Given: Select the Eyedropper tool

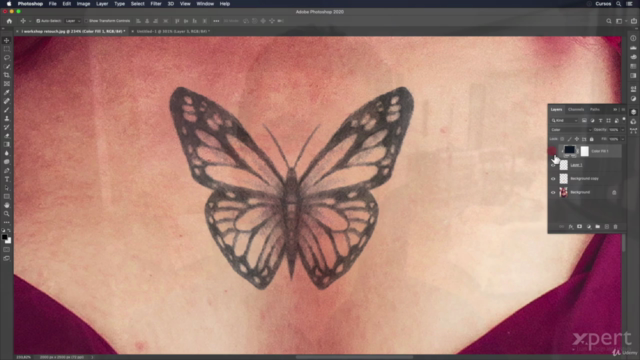Looking at the screenshot, I should pyautogui.click(x=7, y=92).
